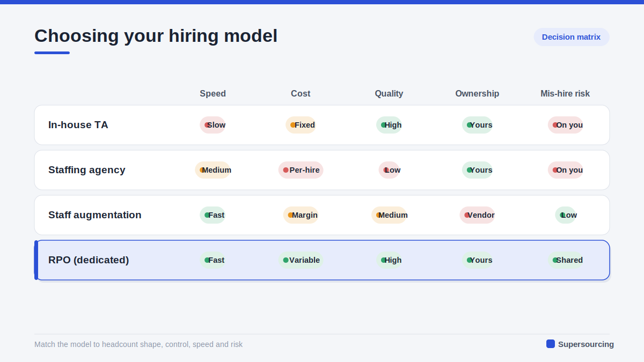Click the Mis-hire risk column header
Viewport: 644px width, 362px height.
coord(565,93)
